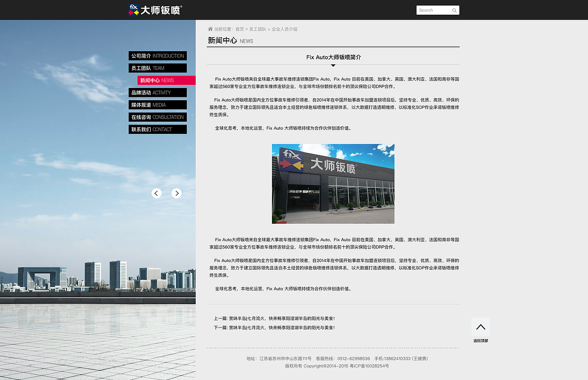Image resolution: width=588 pixels, height=380 pixels.
Task: Click the right carousel arrow
Action: pyautogui.click(x=176, y=193)
